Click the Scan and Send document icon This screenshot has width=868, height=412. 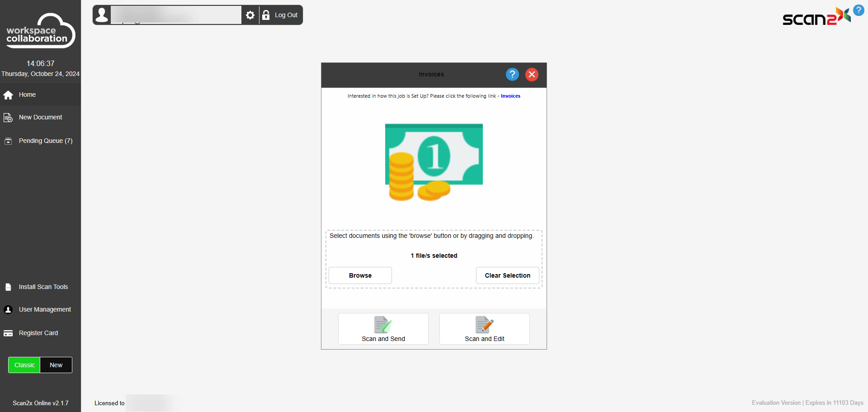pos(383,325)
